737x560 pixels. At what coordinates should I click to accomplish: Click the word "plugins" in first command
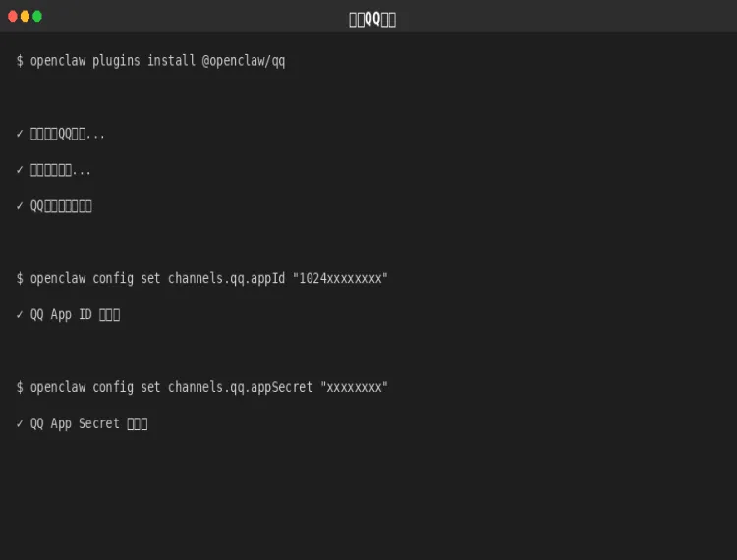click(116, 61)
